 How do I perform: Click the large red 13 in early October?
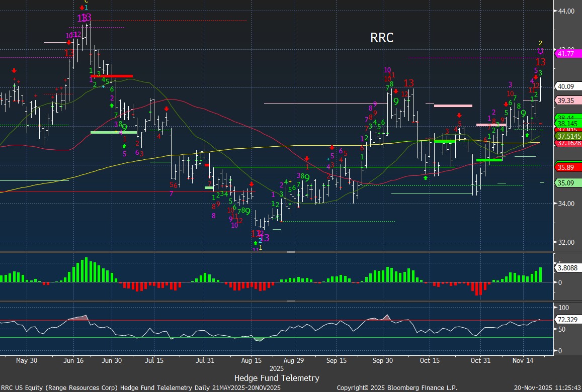click(x=408, y=83)
